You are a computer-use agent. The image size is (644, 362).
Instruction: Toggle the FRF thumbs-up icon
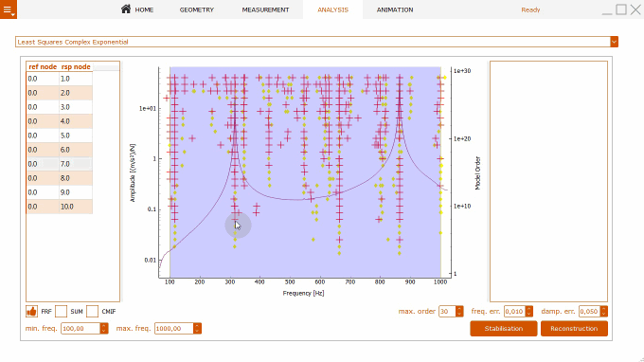(31, 312)
